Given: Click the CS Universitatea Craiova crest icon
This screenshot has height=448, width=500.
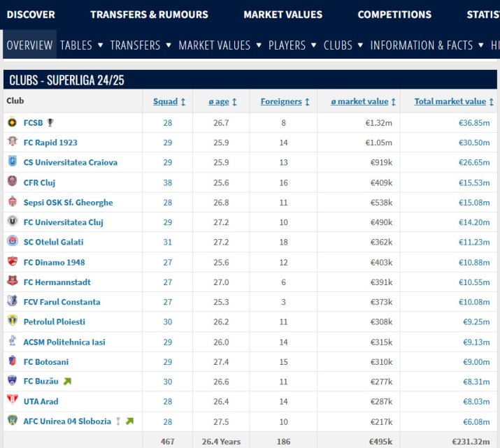Looking at the screenshot, I should point(12,161).
